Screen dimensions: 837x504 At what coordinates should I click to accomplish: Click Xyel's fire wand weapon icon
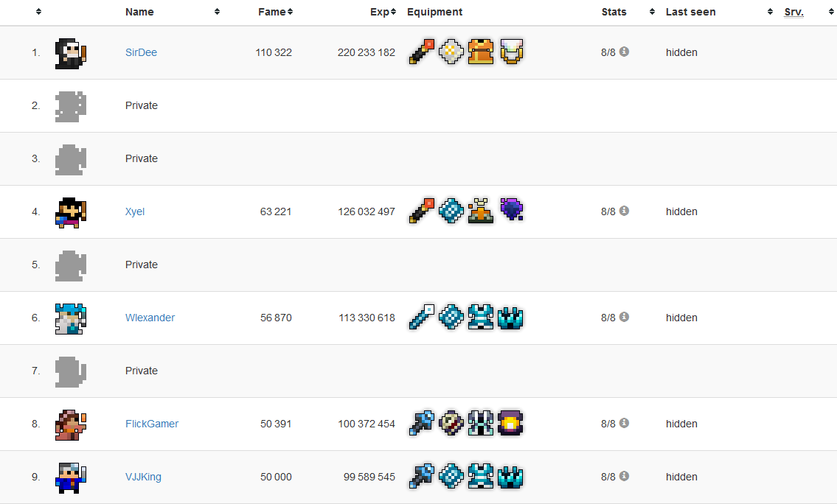click(x=422, y=211)
